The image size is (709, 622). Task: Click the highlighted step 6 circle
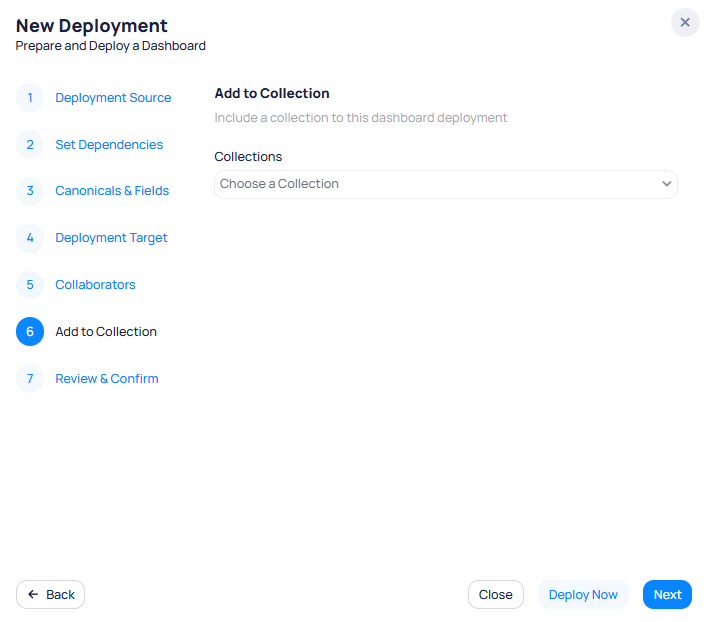coord(30,332)
